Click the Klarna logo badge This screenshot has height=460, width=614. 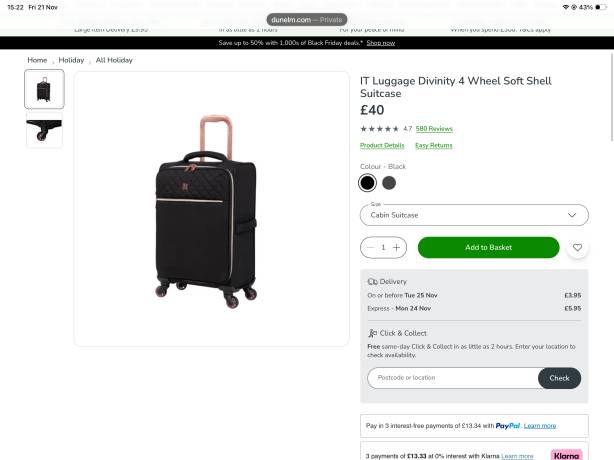pos(566,455)
